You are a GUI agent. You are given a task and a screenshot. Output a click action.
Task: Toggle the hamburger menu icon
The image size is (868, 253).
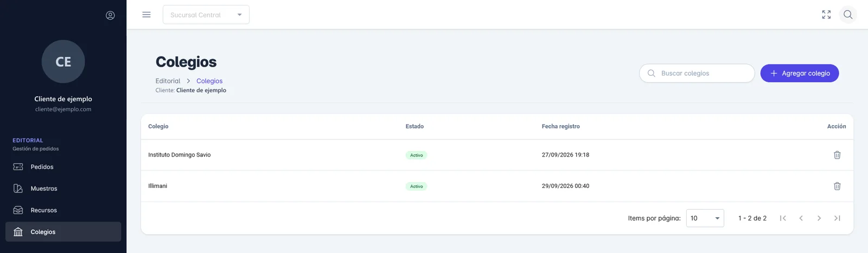146,15
